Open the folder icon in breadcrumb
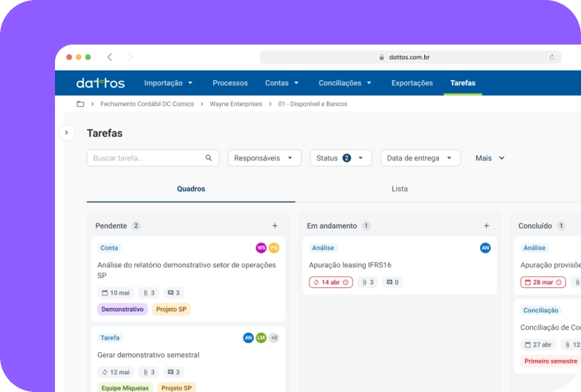Viewport: 581px width, 392px height. coord(80,104)
